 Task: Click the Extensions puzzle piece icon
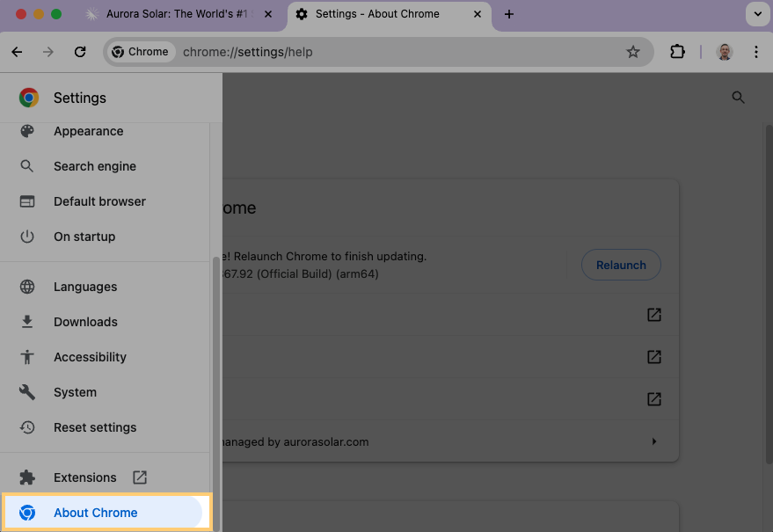[x=677, y=52]
